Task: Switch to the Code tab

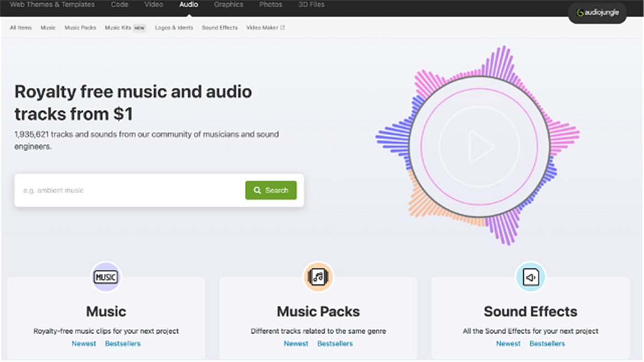Action: coord(119,4)
